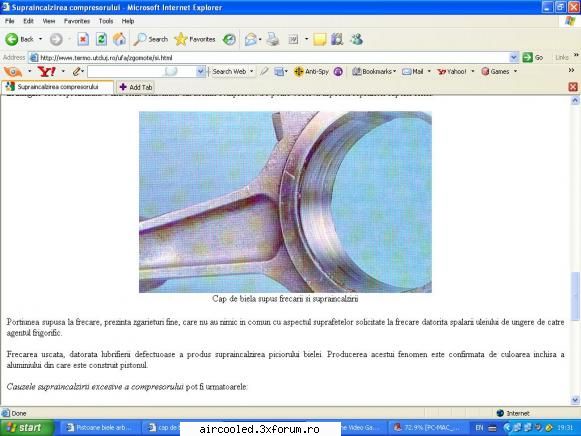Image resolution: width=581 pixels, height=436 pixels.
Task: Refresh the page with the green arrows icon
Action: click(101, 39)
